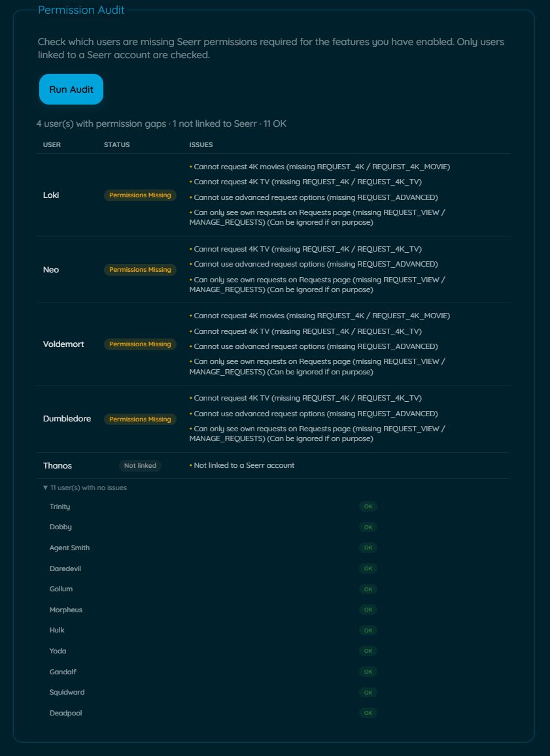Click Voldemort's Can only see own requests issue

point(317,367)
